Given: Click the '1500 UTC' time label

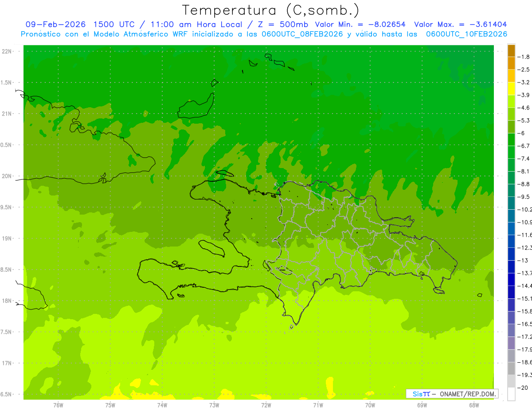Looking at the screenshot, I should [x=114, y=24].
